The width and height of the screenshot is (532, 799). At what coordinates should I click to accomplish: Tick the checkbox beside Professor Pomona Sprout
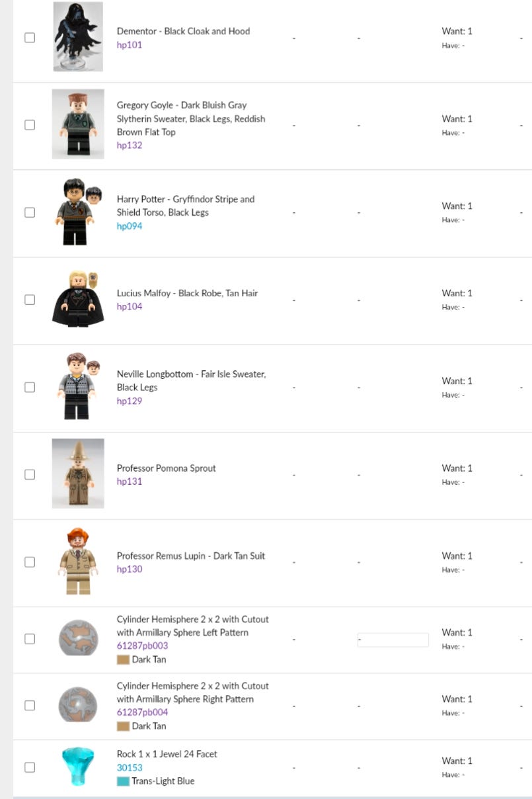tap(30, 474)
